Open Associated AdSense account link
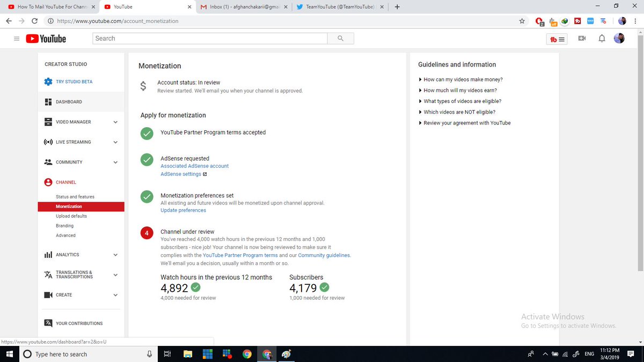 194,166
